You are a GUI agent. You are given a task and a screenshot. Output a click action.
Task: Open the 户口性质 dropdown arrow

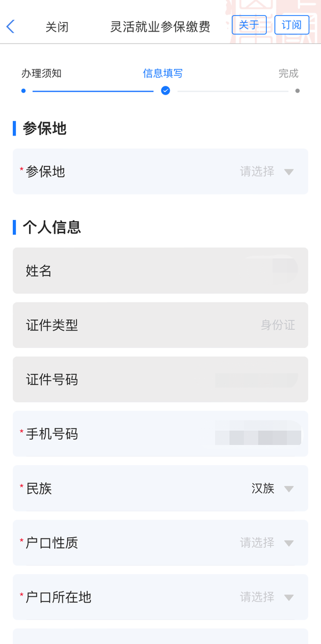click(289, 543)
